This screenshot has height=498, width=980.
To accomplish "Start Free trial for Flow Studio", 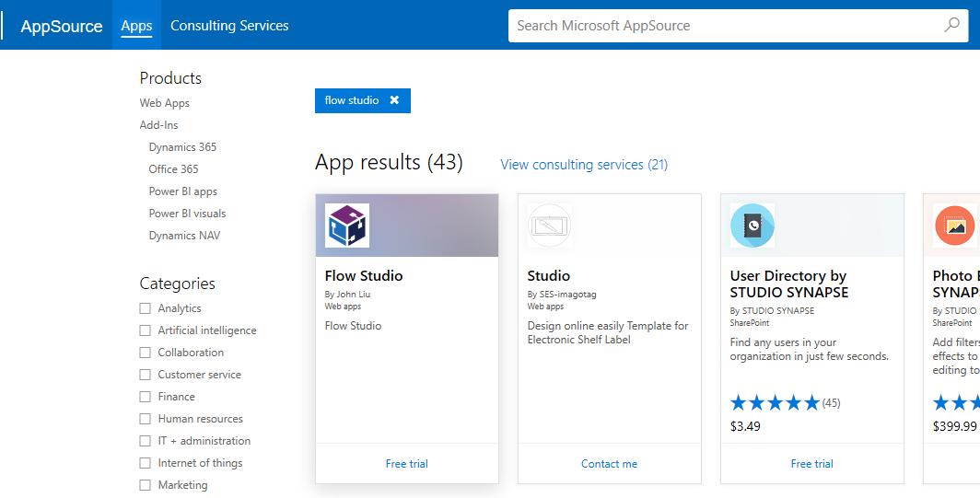I will [x=407, y=464].
